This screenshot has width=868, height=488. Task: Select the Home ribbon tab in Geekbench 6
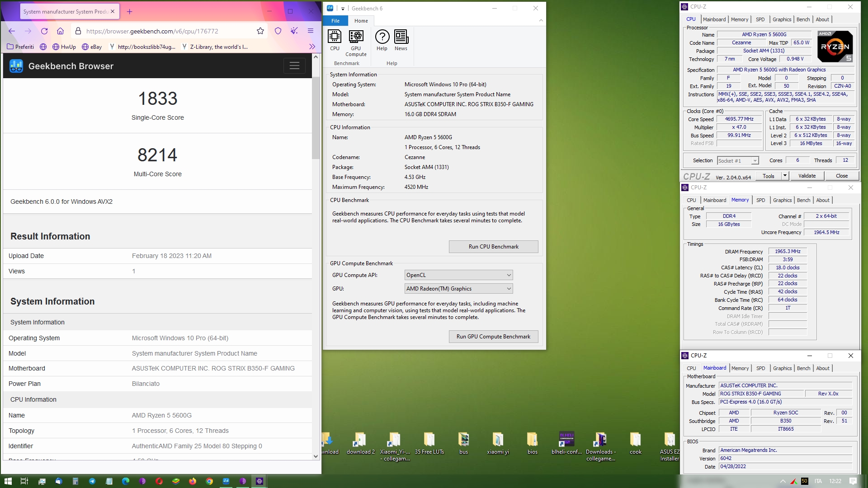click(x=361, y=21)
